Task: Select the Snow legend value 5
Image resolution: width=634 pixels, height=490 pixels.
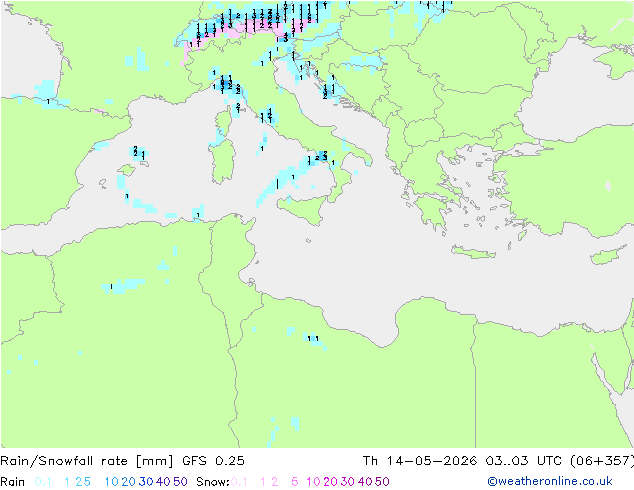Action: coord(295,482)
